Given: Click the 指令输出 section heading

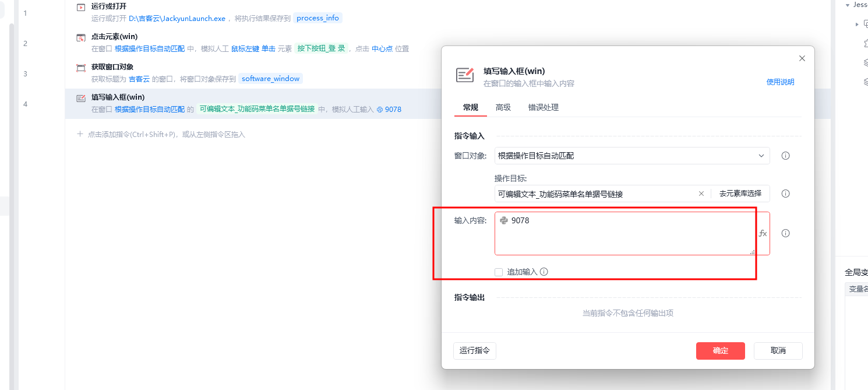Looking at the screenshot, I should tap(470, 297).
